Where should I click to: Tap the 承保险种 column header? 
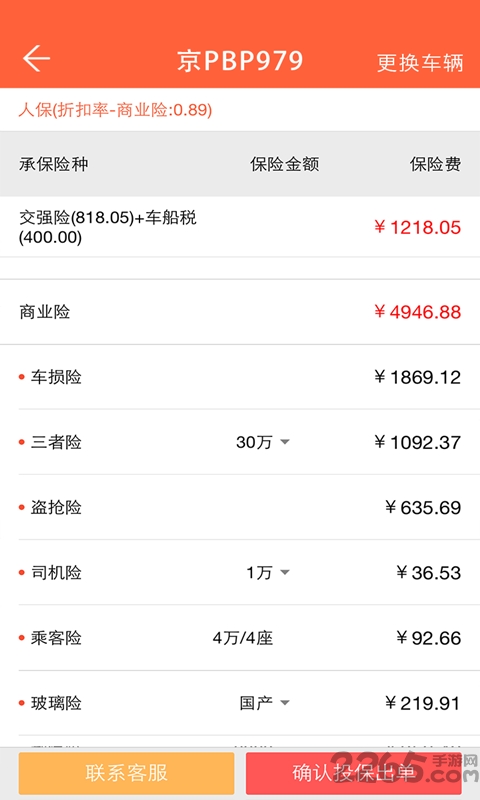tap(54, 164)
